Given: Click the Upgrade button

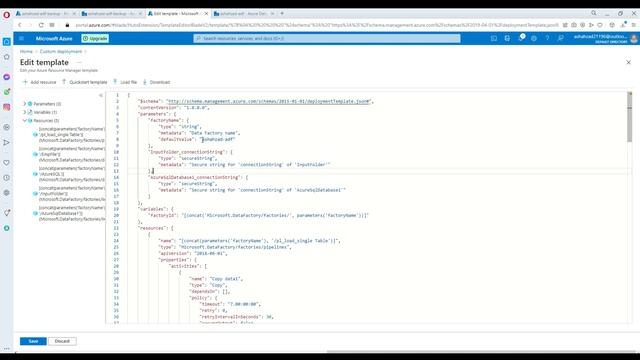Looking at the screenshot, I should (x=95, y=38).
